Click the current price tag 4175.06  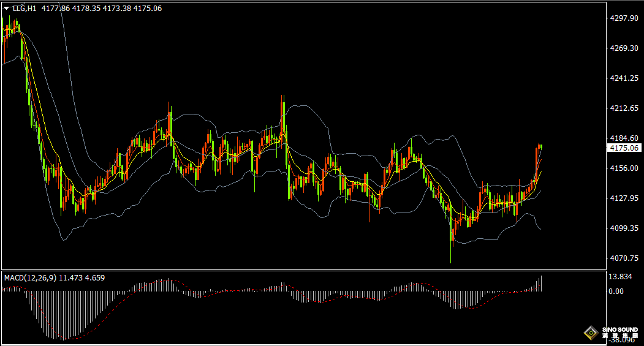click(x=624, y=148)
